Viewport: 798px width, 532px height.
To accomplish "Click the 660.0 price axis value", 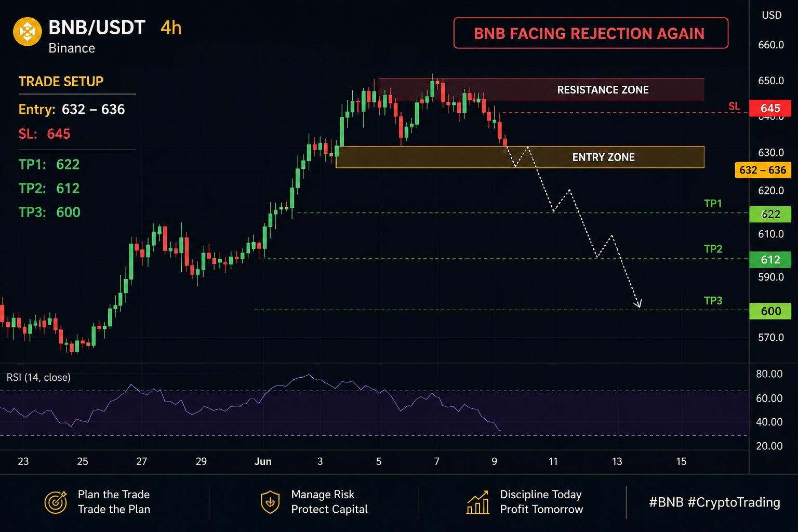I will (x=771, y=45).
